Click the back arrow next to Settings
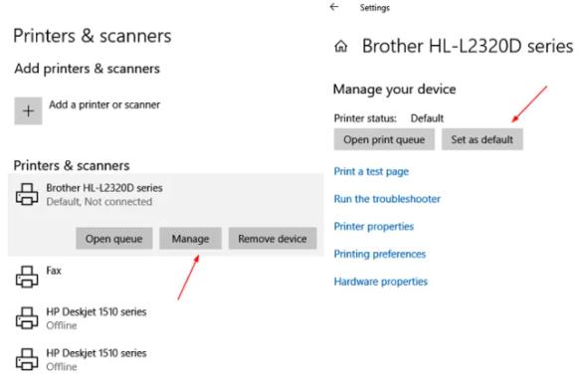 [x=334, y=7]
